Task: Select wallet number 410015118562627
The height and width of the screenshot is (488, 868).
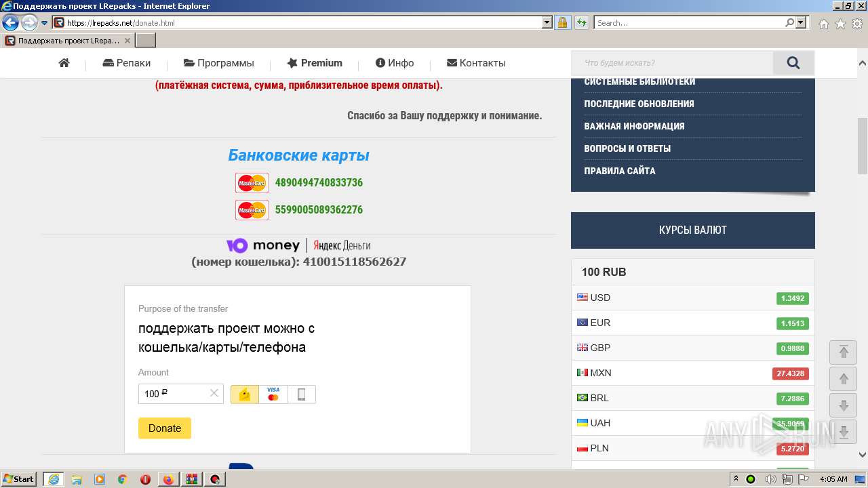Action: click(355, 262)
